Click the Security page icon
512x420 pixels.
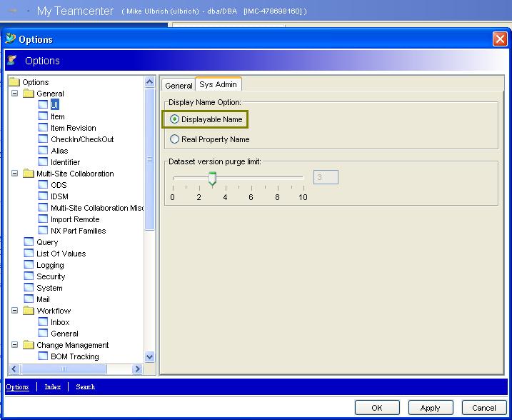29,276
